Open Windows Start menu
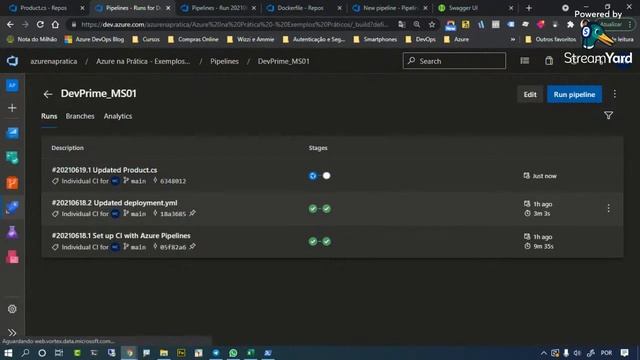Image resolution: width=640 pixels, height=360 pixels. 8,353
